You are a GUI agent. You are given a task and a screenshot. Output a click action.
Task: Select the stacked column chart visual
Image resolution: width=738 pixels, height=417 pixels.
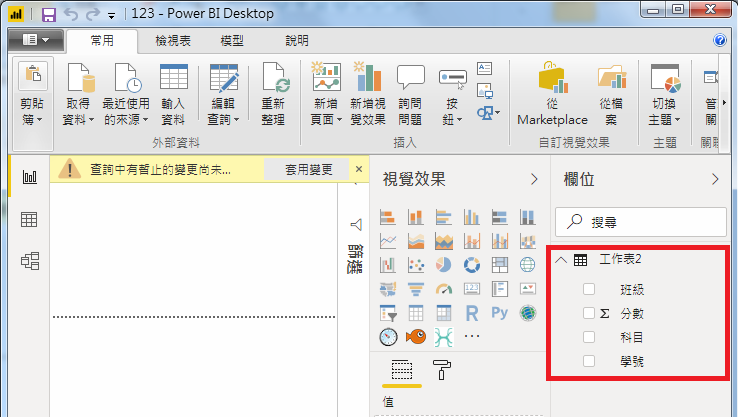coord(416,217)
